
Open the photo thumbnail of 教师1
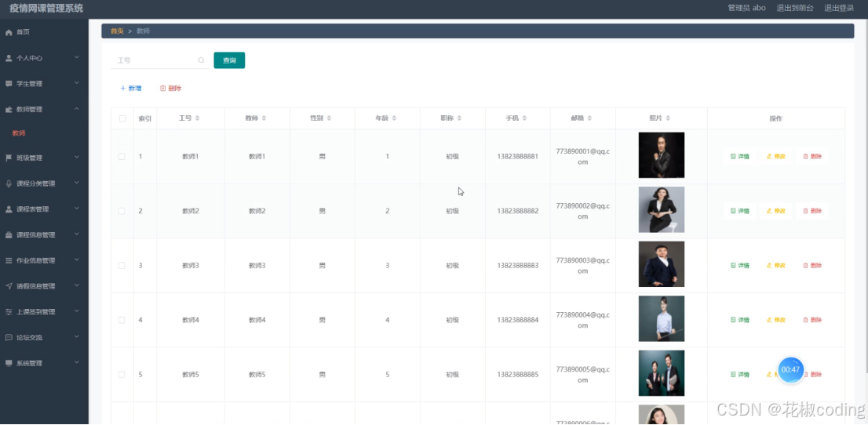point(662,155)
